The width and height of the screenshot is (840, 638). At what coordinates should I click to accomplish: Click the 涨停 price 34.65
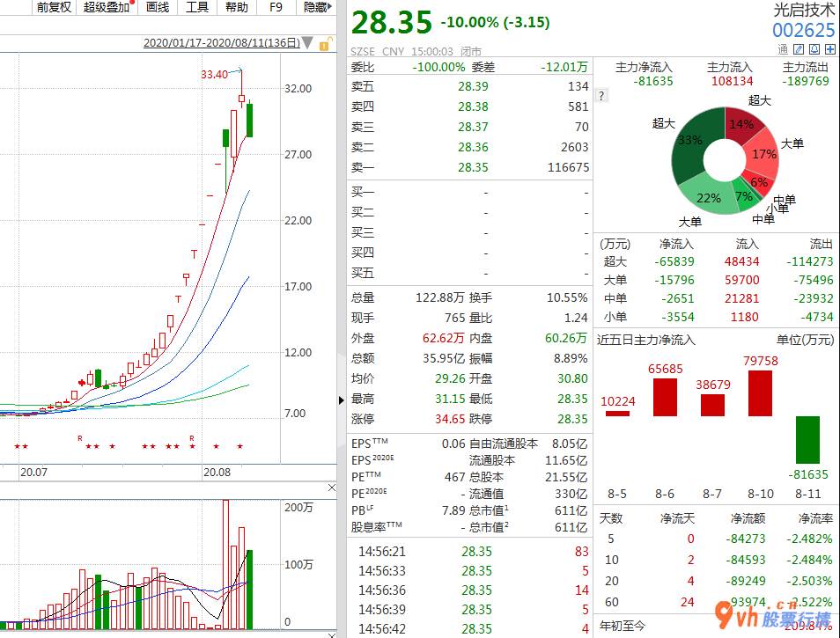[x=450, y=419]
